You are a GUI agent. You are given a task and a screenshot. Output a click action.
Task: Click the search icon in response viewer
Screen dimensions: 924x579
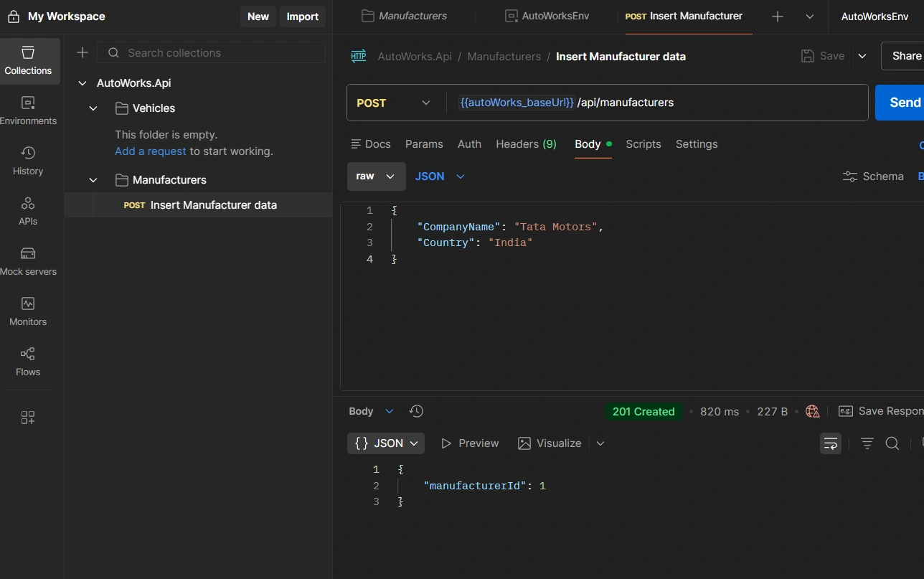(x=892, y=443)
